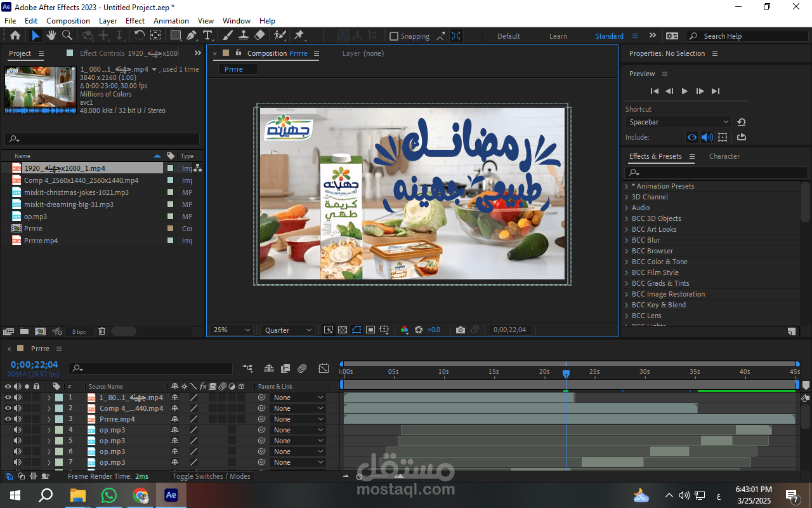Jump to first frame in Preview panel

[655, 91]
